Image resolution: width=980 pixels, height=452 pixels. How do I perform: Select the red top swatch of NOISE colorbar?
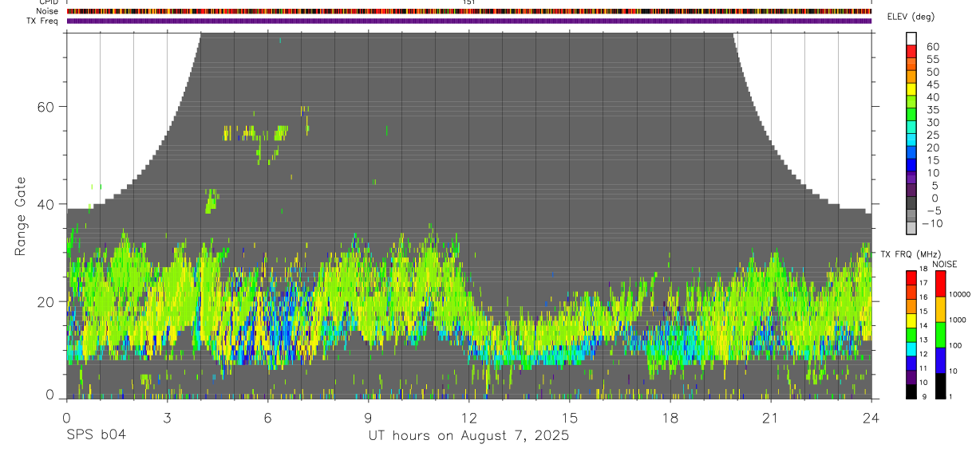click(x=940, y=284)
